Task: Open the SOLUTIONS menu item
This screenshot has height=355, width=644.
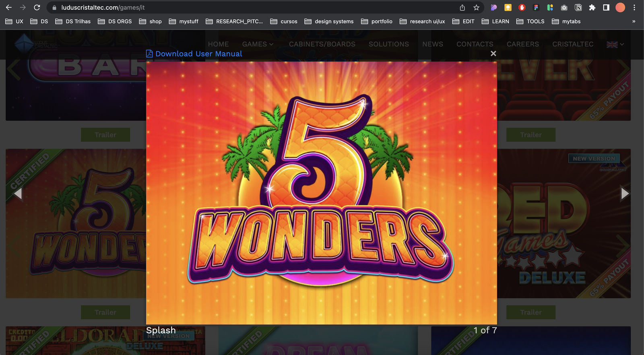Action: (389, 44)
